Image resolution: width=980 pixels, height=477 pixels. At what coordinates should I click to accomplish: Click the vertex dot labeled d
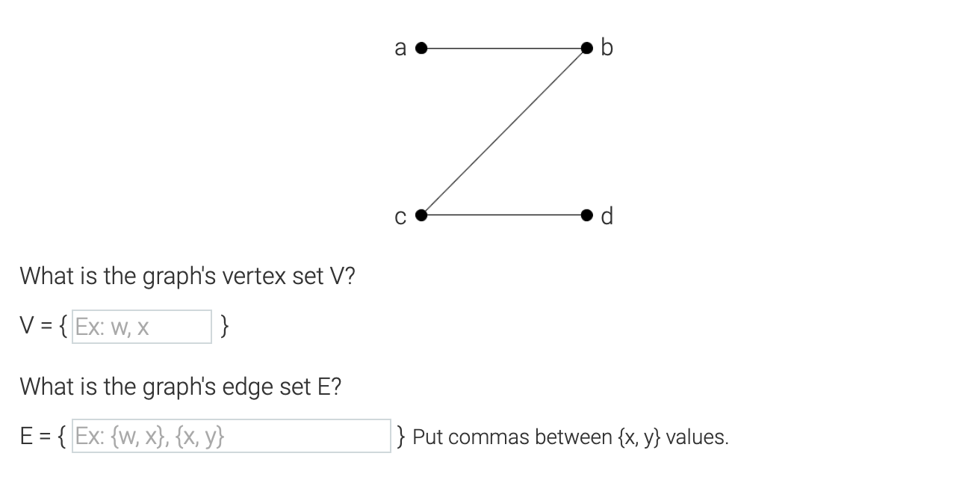tap(587, 216)
